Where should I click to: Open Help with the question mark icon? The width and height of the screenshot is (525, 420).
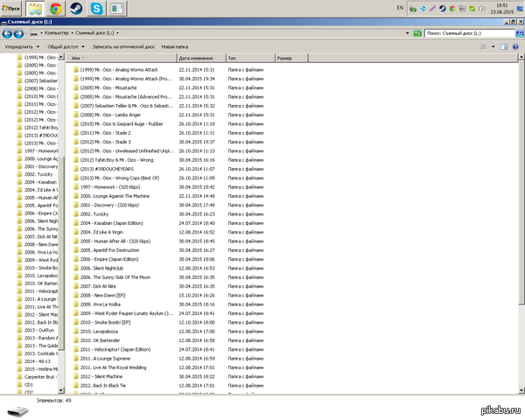coord(515,47)
